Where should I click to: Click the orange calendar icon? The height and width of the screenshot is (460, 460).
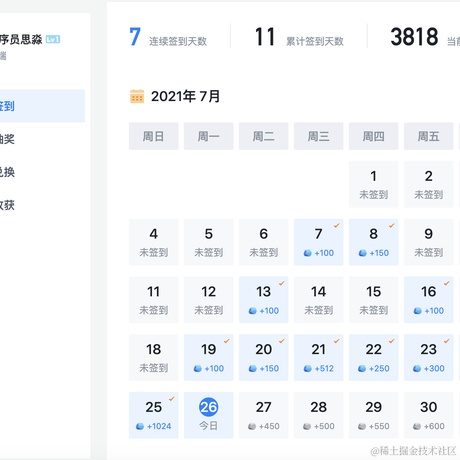(137, 96)
